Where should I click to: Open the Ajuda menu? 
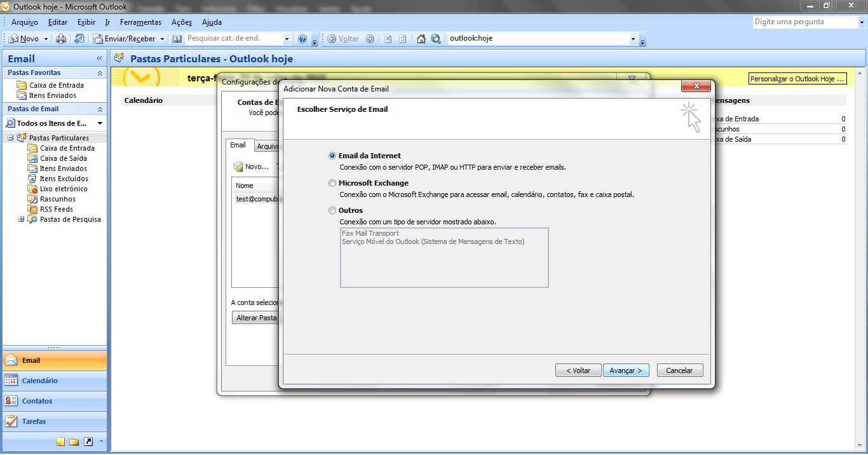[212, 22]
